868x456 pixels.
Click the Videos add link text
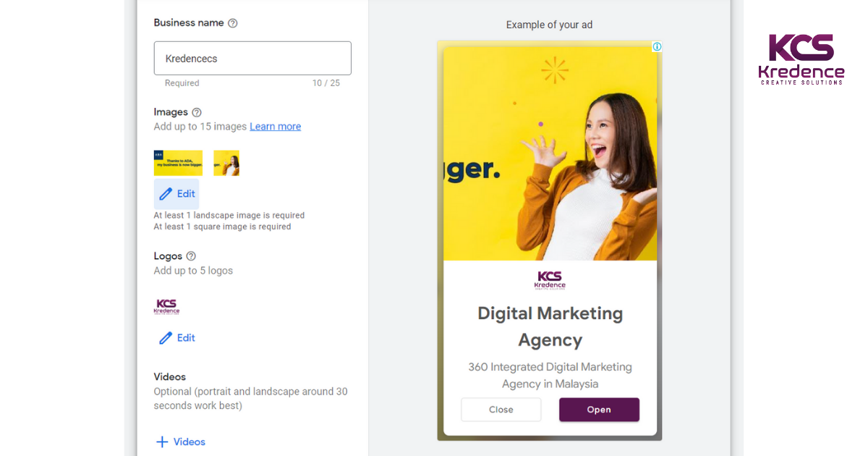click(190, 442)
